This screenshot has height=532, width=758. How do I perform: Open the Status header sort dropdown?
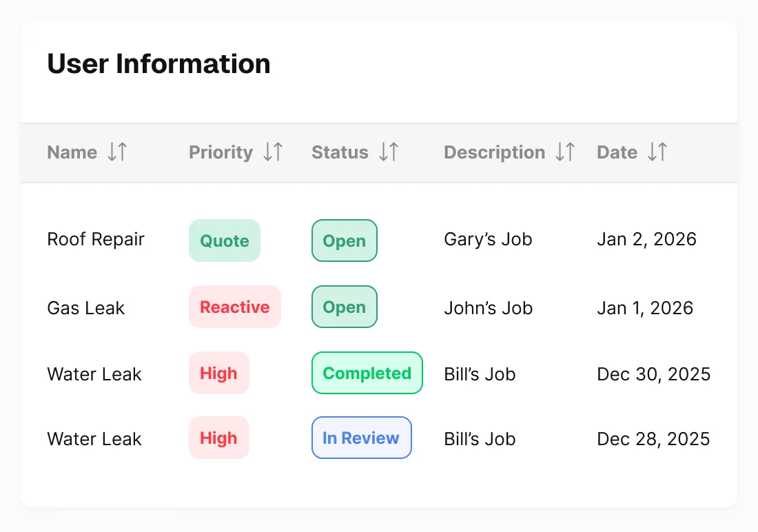coord(388,152)
